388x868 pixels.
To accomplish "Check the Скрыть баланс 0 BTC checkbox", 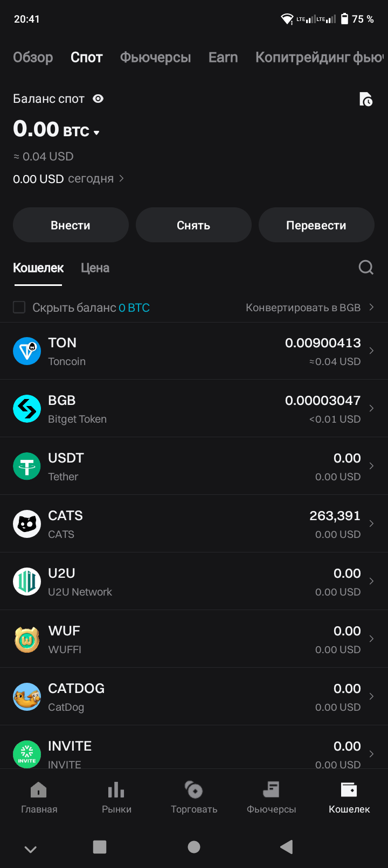I will tap(19, 307).
